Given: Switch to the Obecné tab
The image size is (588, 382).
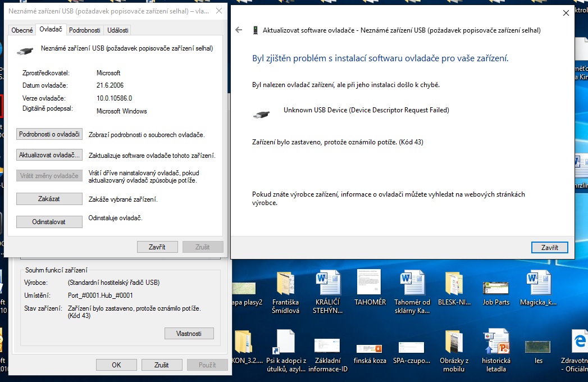Looking at the screenshot, I should point(22,30).
